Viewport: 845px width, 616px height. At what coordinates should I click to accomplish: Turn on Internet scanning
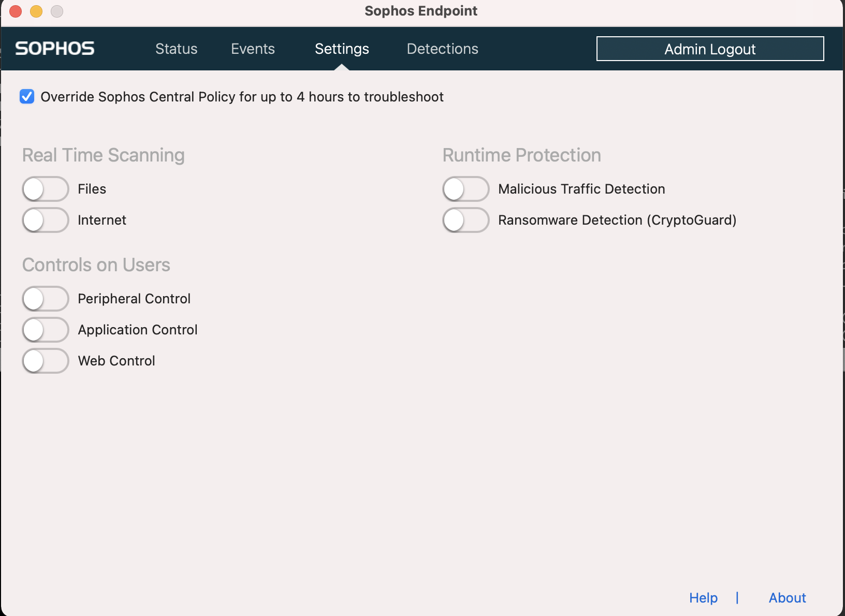click(45, 220)
